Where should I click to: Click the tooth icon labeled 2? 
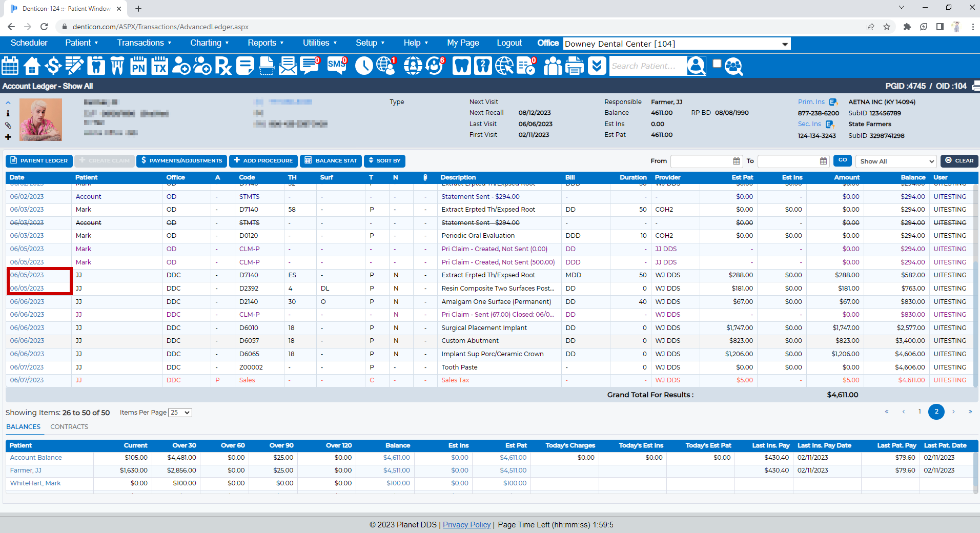[483, 66]
